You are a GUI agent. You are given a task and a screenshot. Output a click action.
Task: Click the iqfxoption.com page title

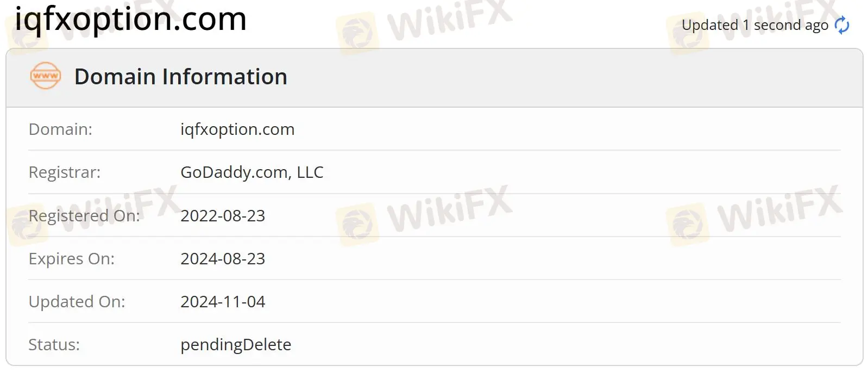click(130, 20)
